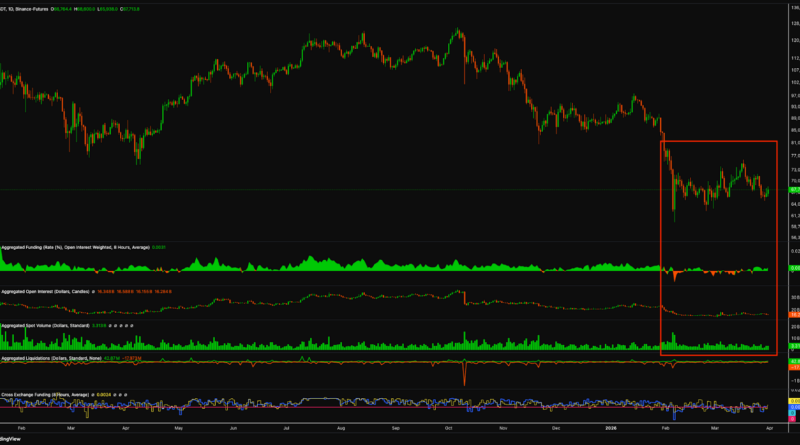Click the Feb label at the time axis start

point(22,426)
